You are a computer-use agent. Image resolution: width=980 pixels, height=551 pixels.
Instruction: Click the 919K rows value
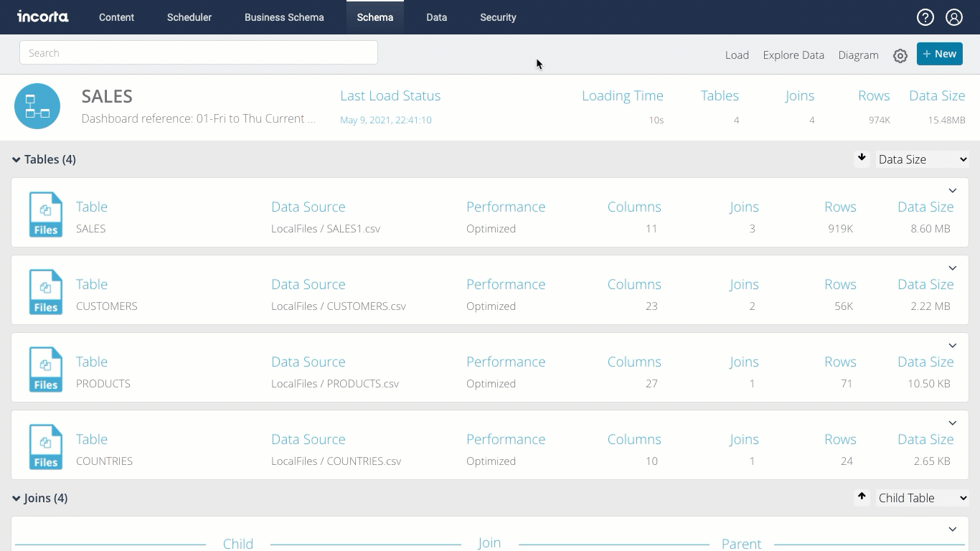pyautogui.click(x=840, y=229)
